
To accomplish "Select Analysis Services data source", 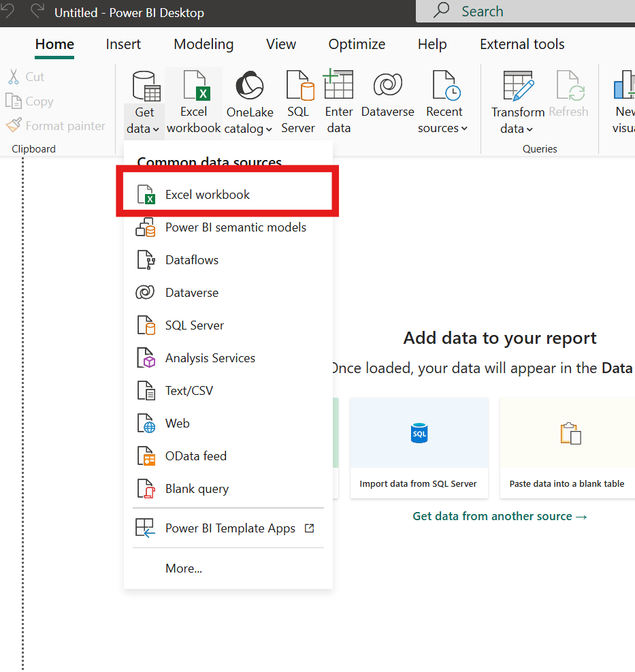I will point(228,358).
